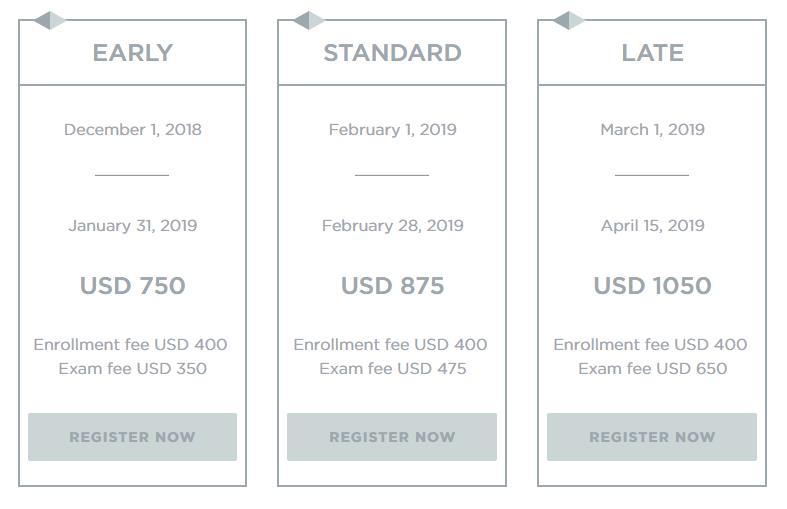Click the USD 750 total price

pyautogui.click(x=132, y=286)
